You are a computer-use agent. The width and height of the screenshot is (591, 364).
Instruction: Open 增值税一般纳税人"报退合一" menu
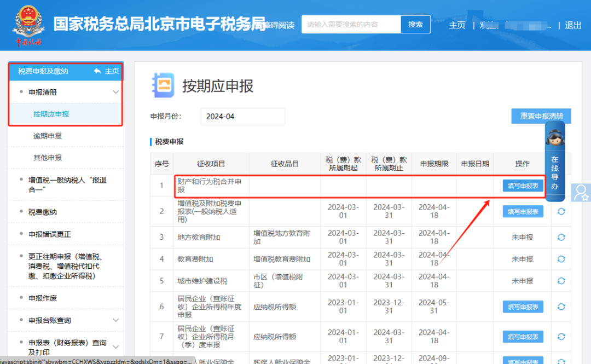(x=67, y=184)
